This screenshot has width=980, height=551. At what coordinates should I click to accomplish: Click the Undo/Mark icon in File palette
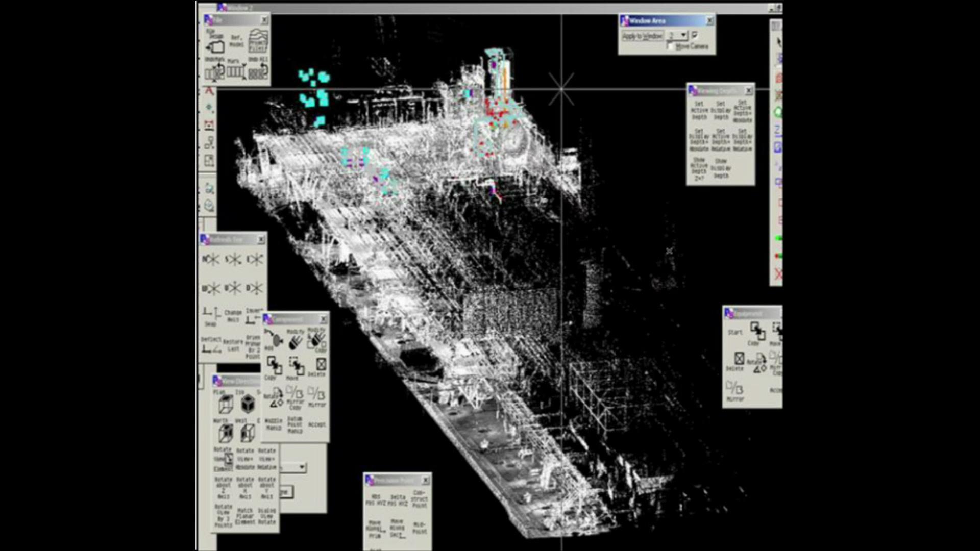(x=214, y=70)
